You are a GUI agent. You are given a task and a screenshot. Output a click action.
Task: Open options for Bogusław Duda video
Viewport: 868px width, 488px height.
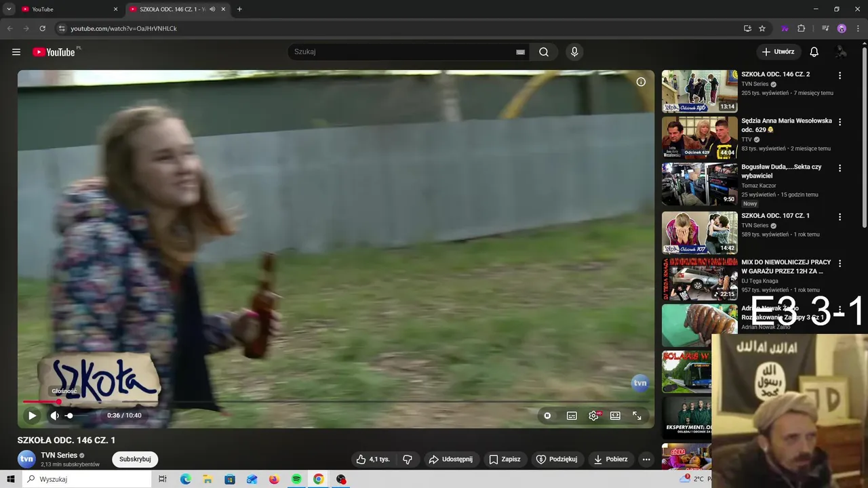(x=840, y=168)
